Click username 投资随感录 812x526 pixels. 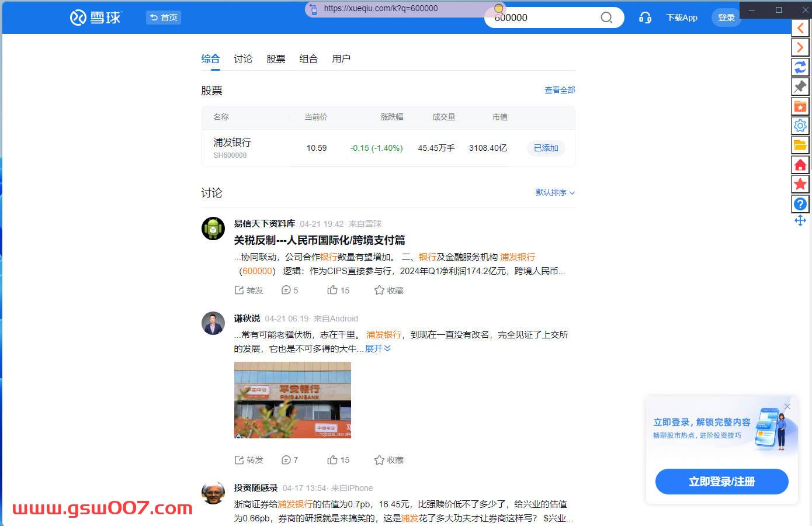tap(256, 488)
